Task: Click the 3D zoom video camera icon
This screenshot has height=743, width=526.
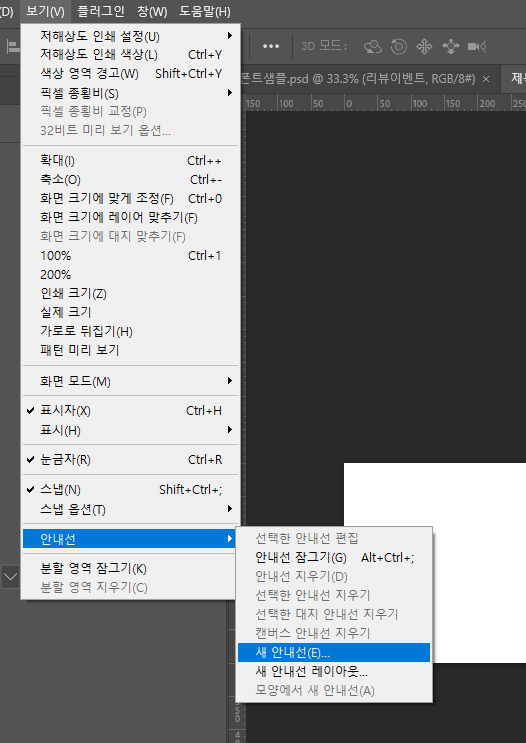Action: (x=477, y=46)
